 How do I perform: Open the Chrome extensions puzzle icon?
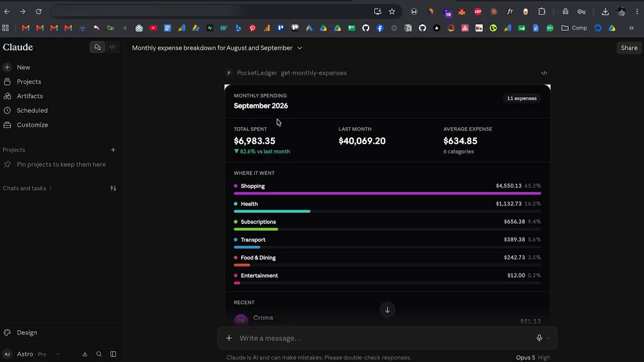tap(542, 12)
